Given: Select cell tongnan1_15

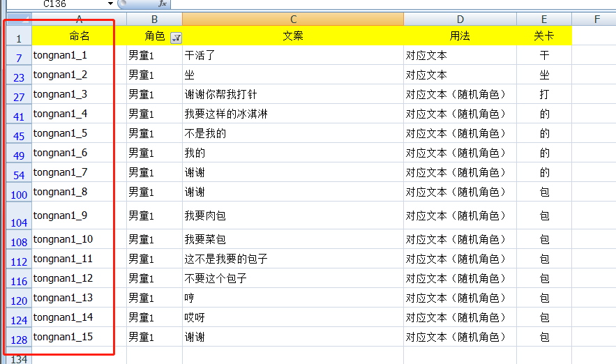Looking at the screenshot, I should point(79,337).
